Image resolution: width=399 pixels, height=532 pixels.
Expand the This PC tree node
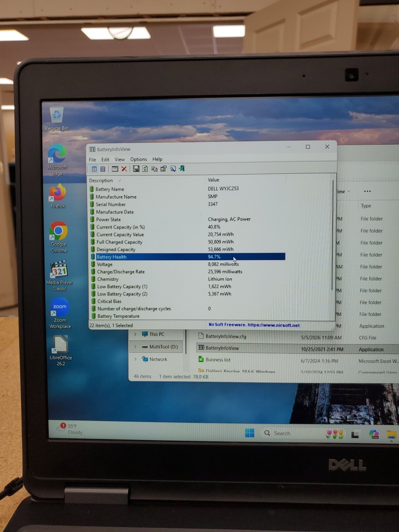pos(135,334)
